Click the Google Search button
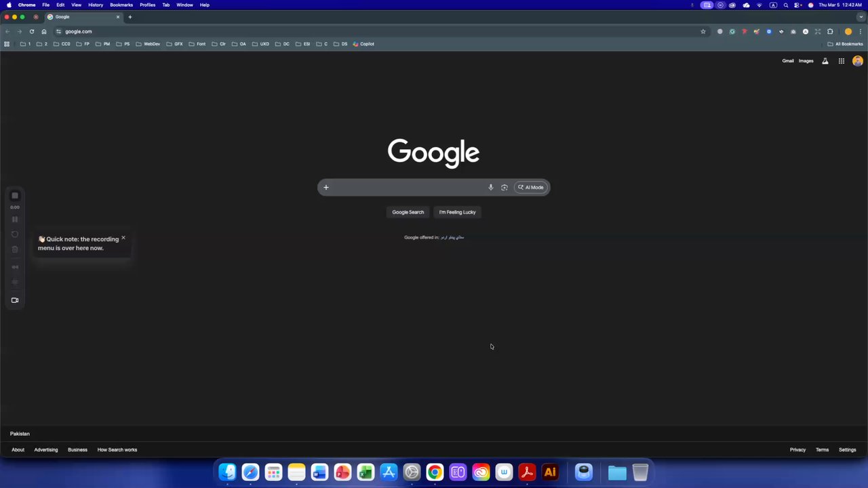The width and height of the screenshot is (868, 488). (408, 212)
